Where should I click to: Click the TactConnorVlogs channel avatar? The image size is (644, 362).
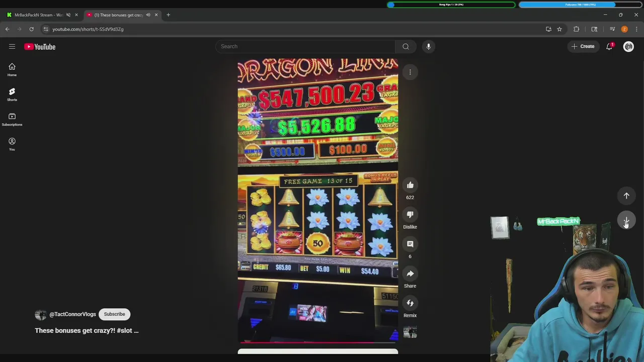click(x=40, y=315)
